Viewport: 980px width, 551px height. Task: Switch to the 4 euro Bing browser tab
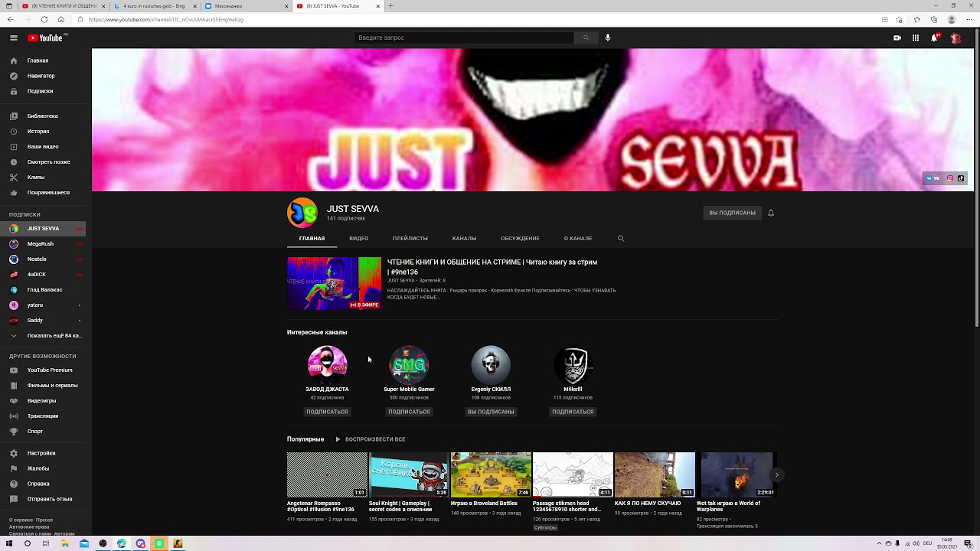(153, 6)
